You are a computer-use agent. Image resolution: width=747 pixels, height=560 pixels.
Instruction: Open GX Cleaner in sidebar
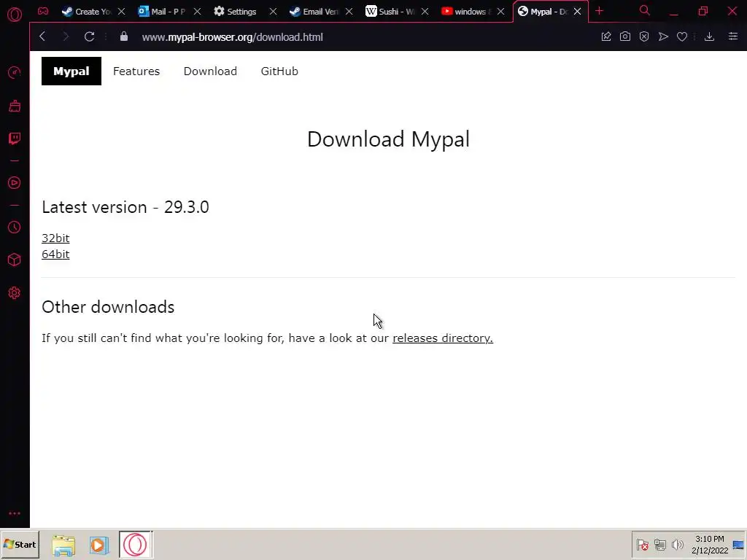(x=15, y=106)
